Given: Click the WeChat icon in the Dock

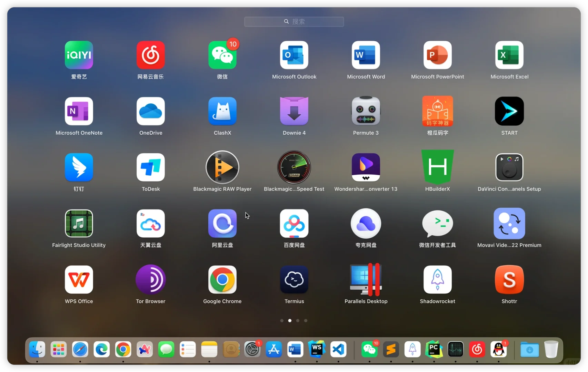Looking at the screenshot, I should point(369,350).
